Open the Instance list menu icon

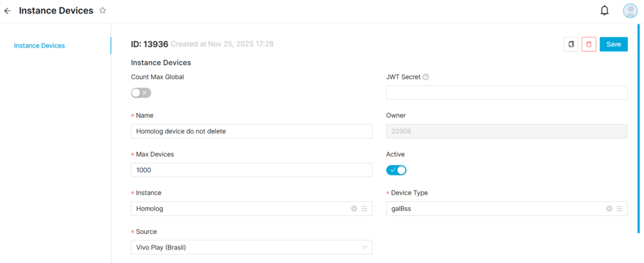364,209
